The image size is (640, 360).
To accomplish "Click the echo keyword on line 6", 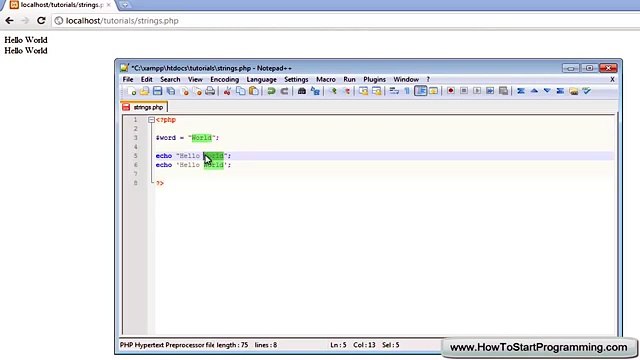I will [x=164, y=165].
